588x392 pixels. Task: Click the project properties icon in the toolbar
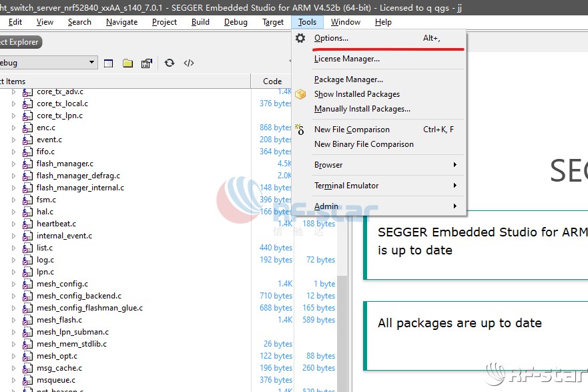[147, 63]
